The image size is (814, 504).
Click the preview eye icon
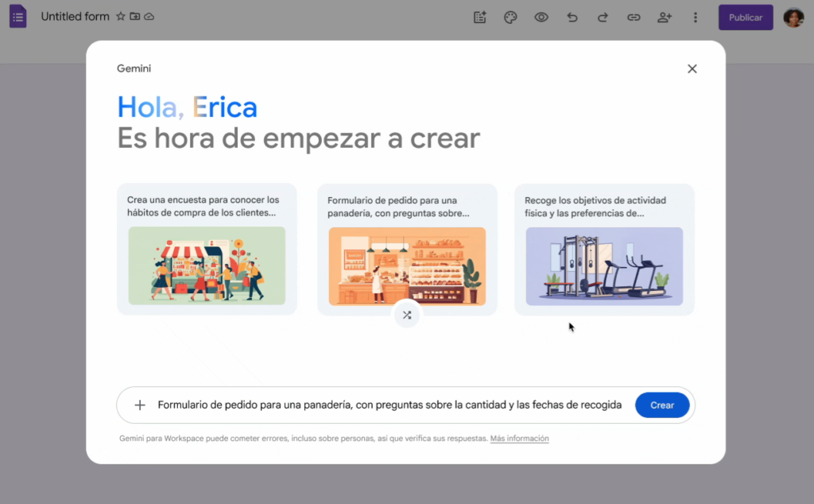(541, 17)
